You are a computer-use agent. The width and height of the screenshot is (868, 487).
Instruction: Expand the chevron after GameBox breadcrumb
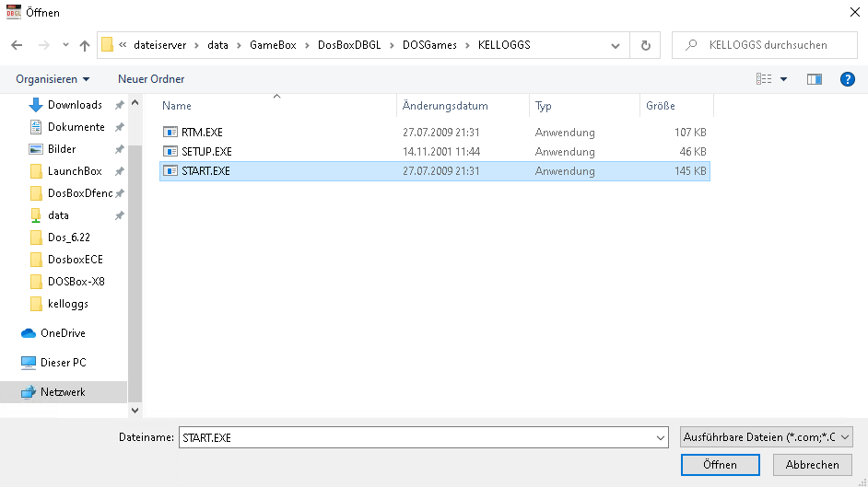[x=307, y=45]
